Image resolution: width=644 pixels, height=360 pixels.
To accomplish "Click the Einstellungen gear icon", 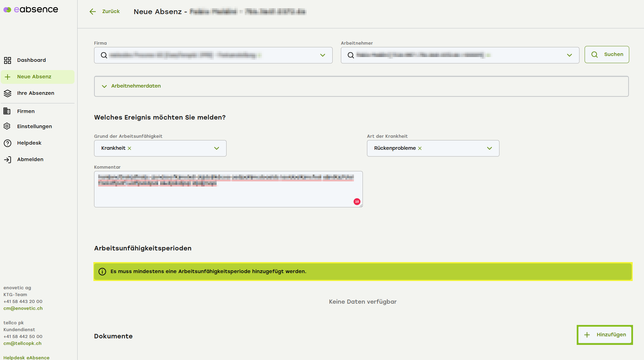I will click(7, 126).
